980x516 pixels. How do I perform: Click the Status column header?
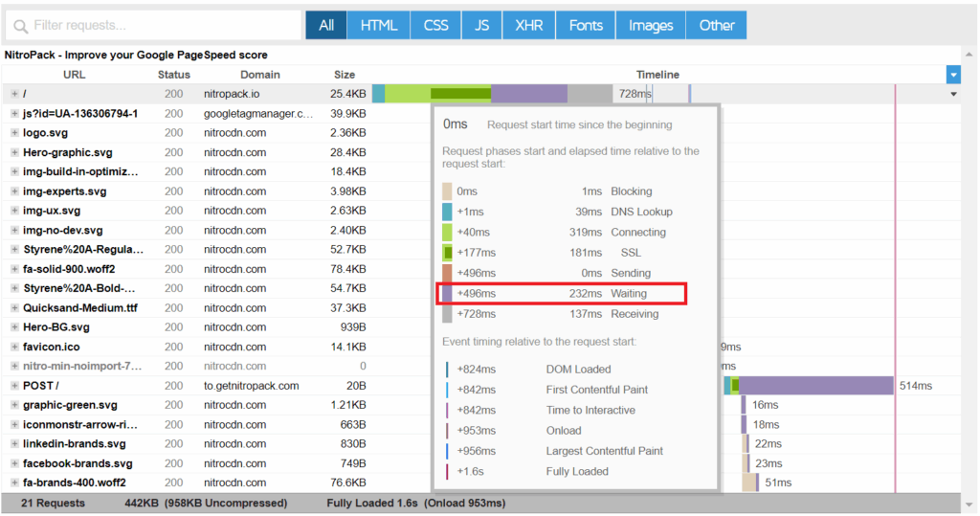(174, 75)
